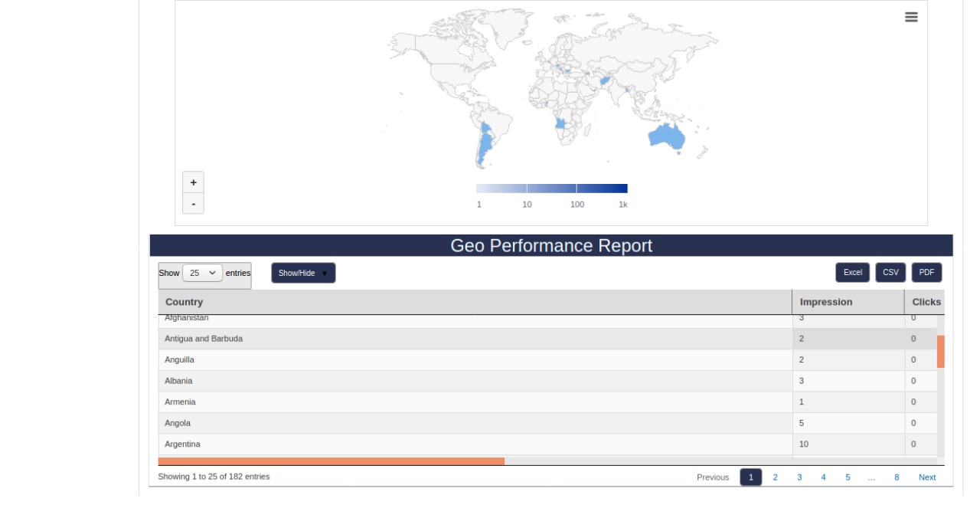Download the report as PDF
Image resolution: width=980 pixels, height=505 pixels.
click(x=926, y=273)
